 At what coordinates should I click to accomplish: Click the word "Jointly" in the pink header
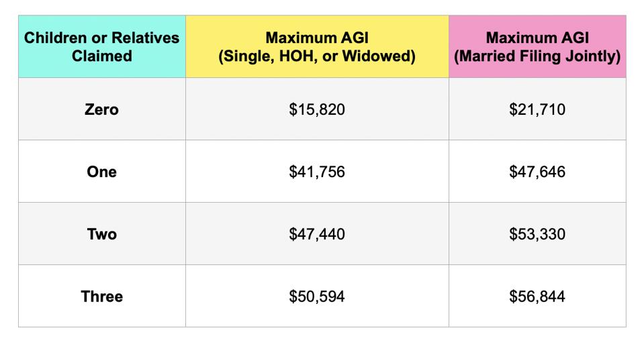pos(592,56)
